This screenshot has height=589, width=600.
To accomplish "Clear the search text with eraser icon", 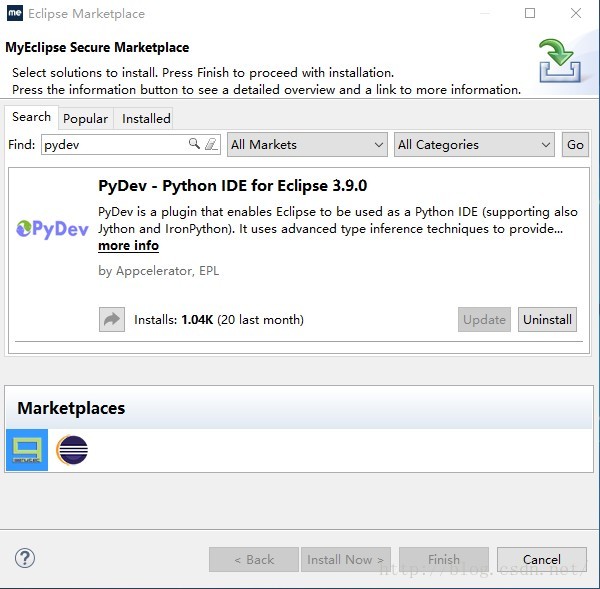I will 211,144.
